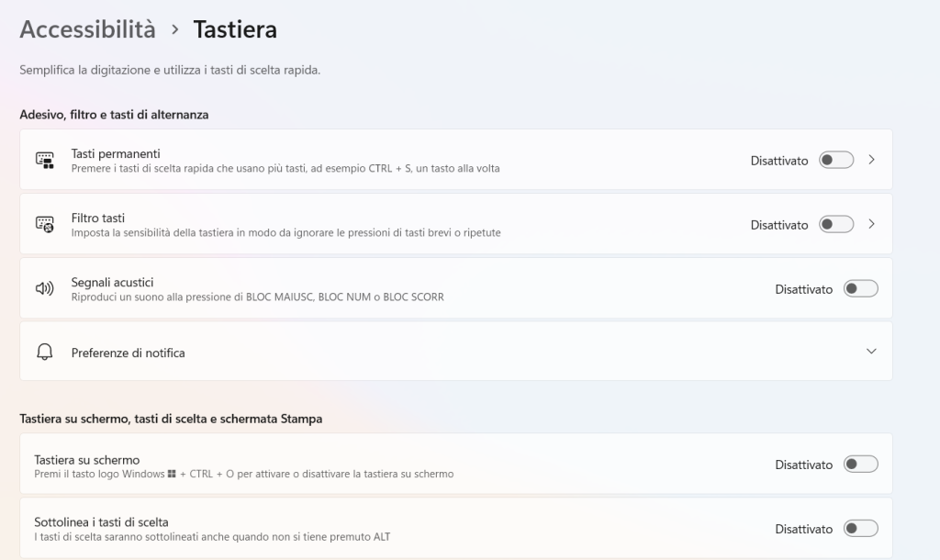
Task: Enable the Tasti permanenti toggle
Action: (x=835, y=161)
